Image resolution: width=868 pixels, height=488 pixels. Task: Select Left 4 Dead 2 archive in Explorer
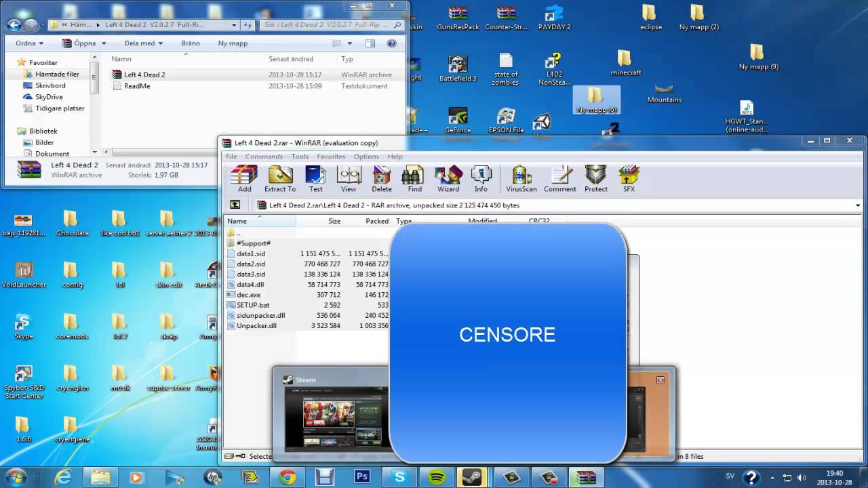click(x=144, y=75)
